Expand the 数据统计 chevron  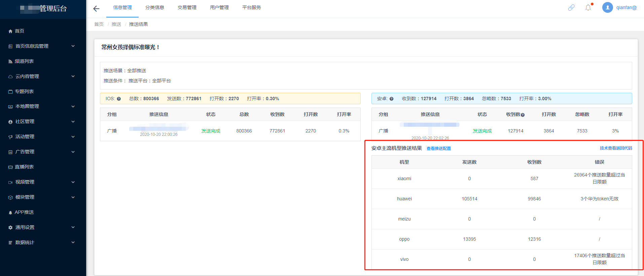tap(73, 242)
